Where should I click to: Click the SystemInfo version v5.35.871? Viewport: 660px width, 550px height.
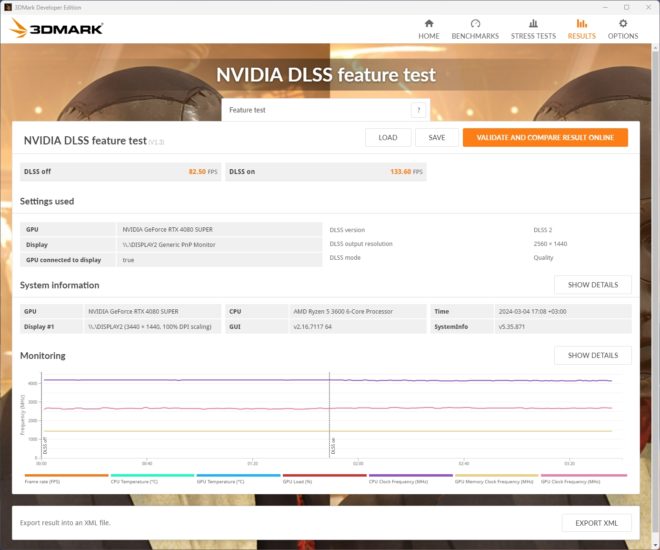(511, 327)
